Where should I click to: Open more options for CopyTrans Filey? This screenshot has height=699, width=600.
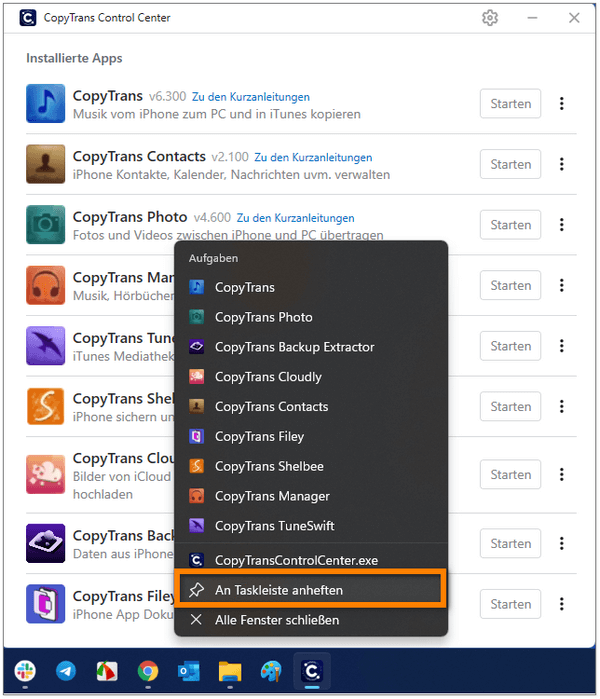coord(562,604)
